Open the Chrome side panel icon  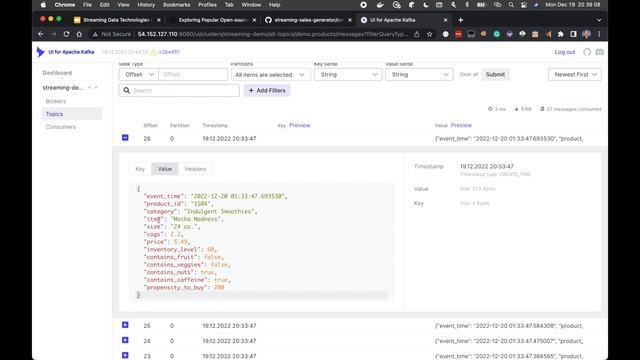573,34
